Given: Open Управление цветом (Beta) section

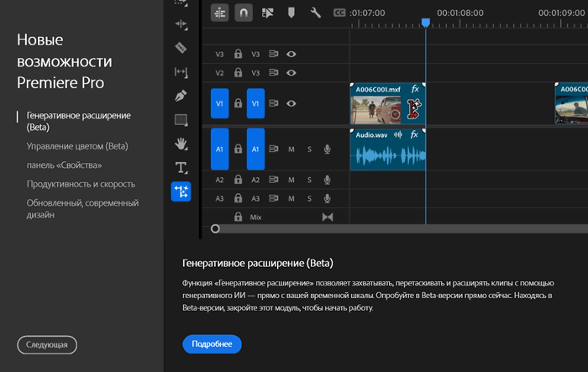Looking at the screenshot, I should pyautogui.click(x=77, y=146).
